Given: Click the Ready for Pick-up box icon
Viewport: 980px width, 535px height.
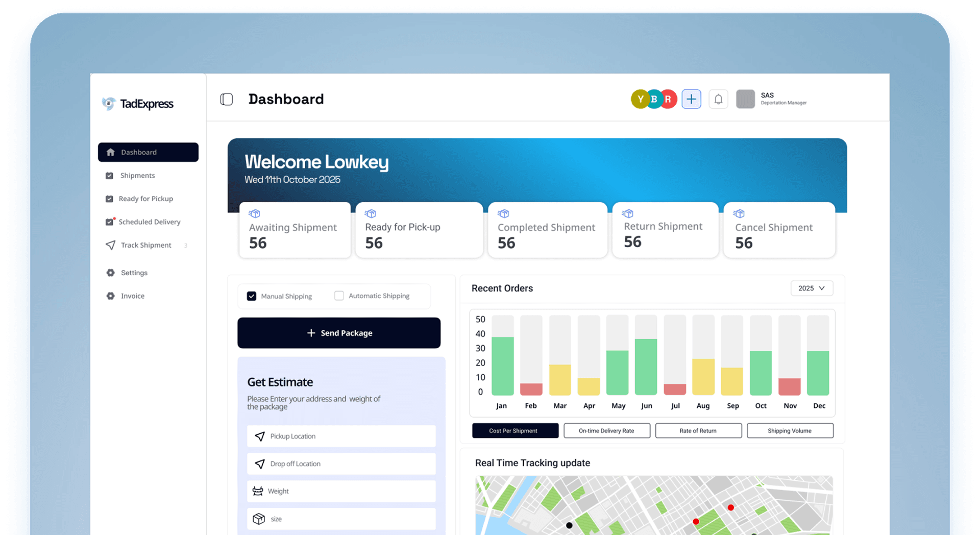Looking at the screenshot, I should [x=370, y=213].
